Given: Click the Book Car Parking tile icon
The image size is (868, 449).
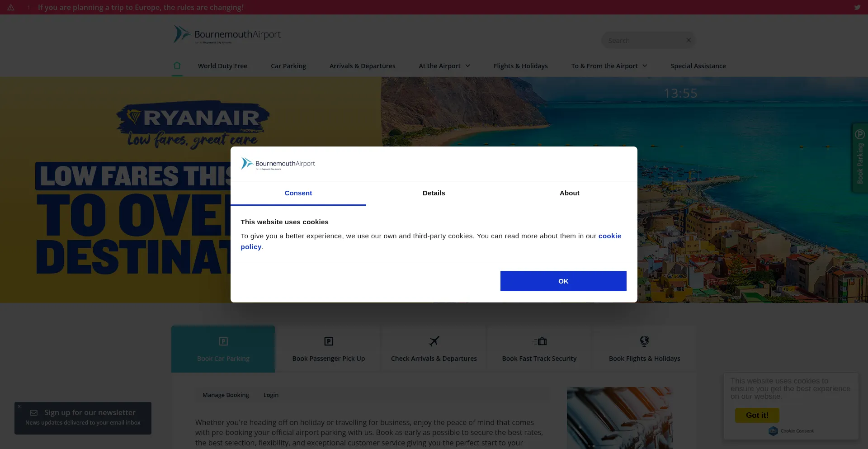Looking at the screenshot, I should pos(223,341).
